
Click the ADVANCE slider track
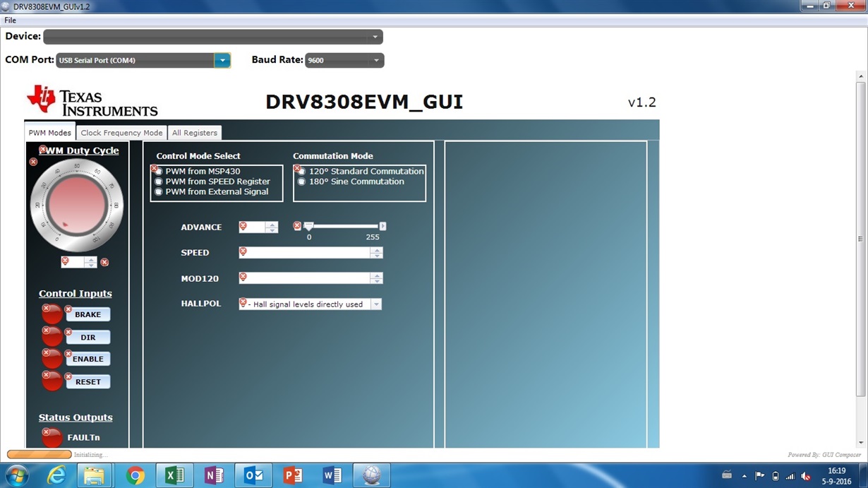coord(343,226)
